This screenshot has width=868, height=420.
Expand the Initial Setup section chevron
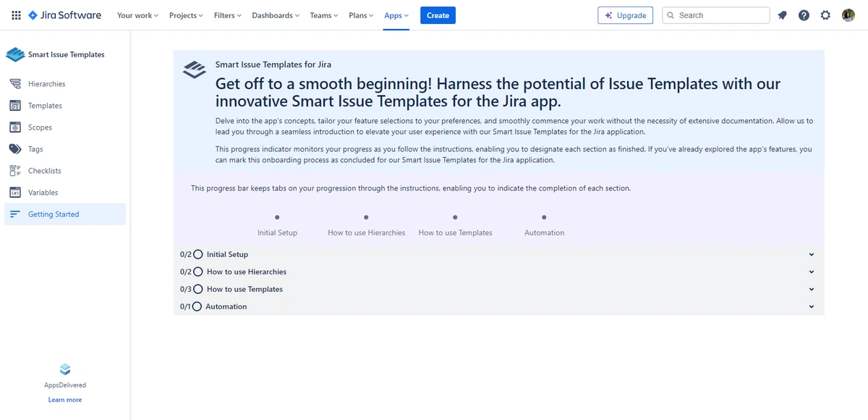click(x=812, y=255)
